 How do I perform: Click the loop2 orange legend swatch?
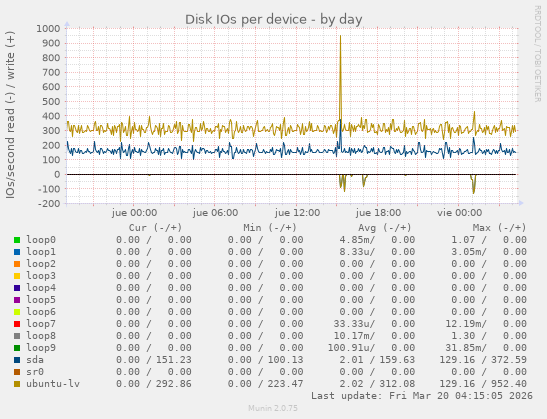17,264
